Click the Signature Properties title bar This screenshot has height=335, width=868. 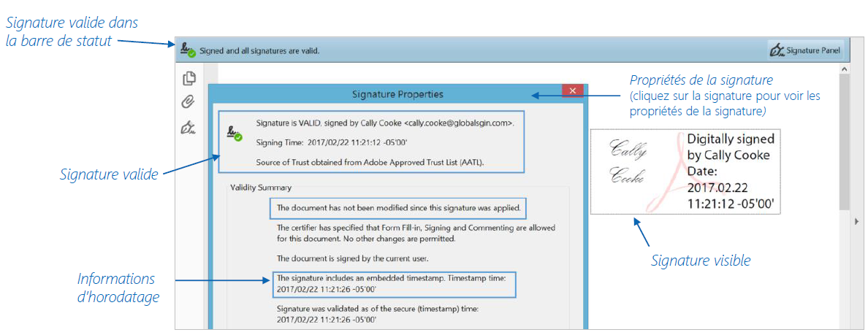click(397, 94)
